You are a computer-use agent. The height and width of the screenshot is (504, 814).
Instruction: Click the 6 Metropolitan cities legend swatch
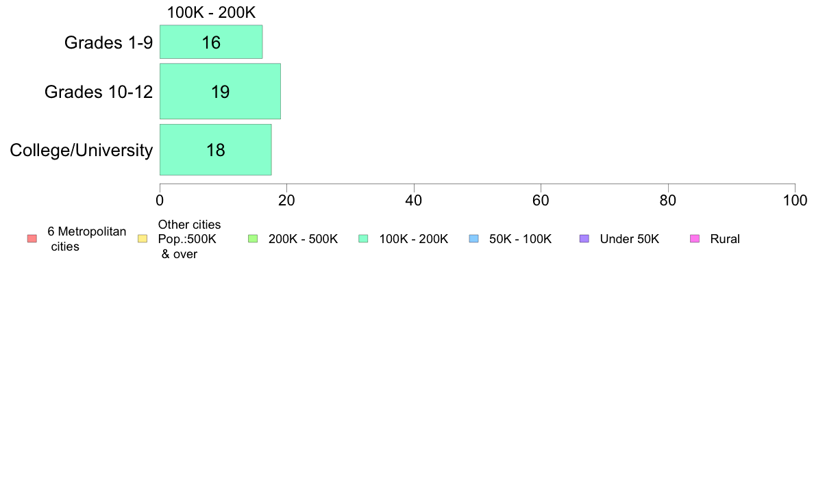32,239
